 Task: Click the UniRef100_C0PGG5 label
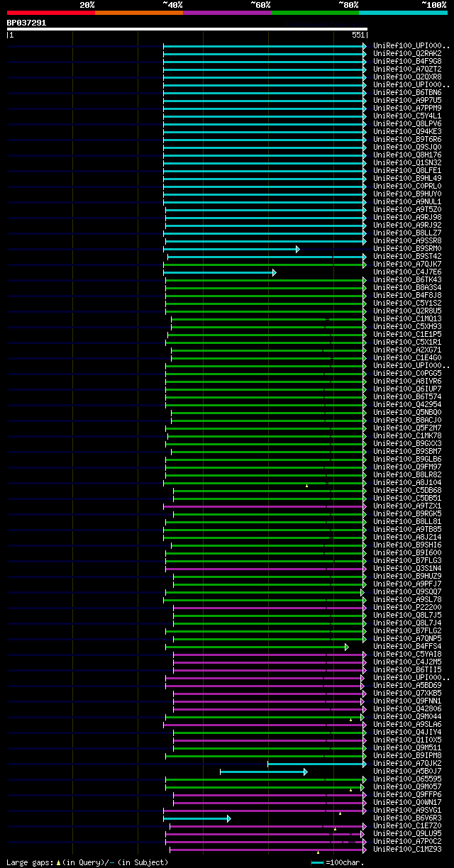pos(407,373)
